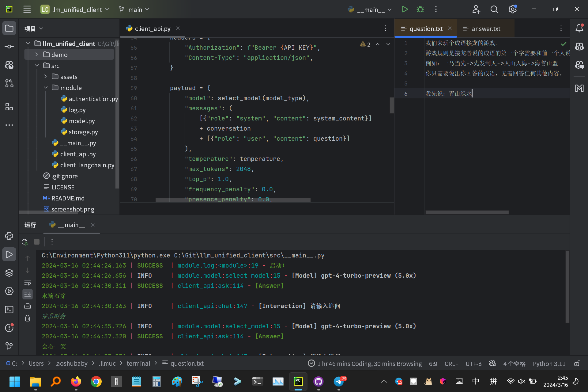Screen dimensions: 588x392
Task: Switch to the answer.txt tab
Action: coord(485,29)
